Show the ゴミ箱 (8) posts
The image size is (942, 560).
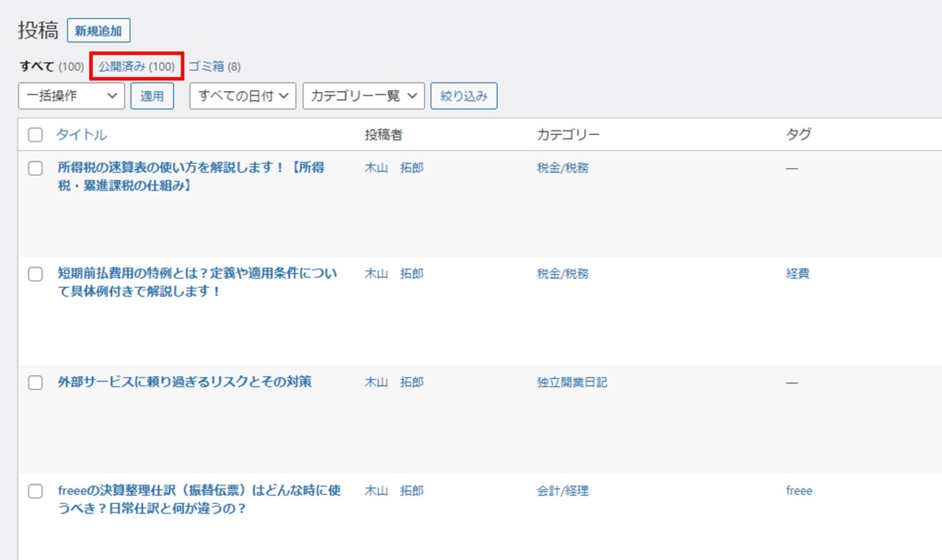click(214, 66)
